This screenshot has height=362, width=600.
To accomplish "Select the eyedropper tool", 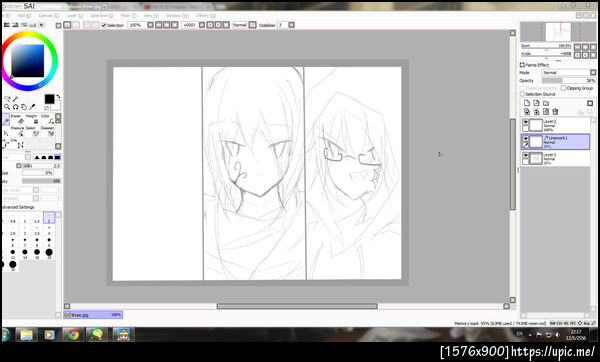I will [32, 107].
